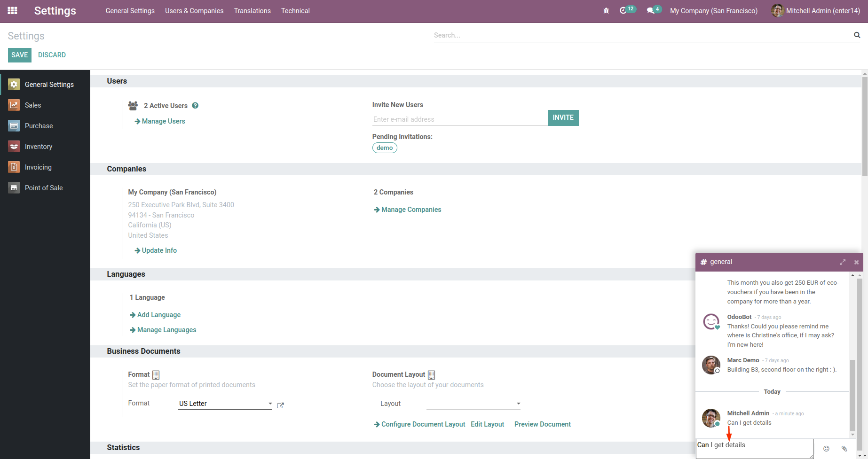The image size is (868, 459).
Task: Open the Format US Letter dropdown
Action: (225, 404)
